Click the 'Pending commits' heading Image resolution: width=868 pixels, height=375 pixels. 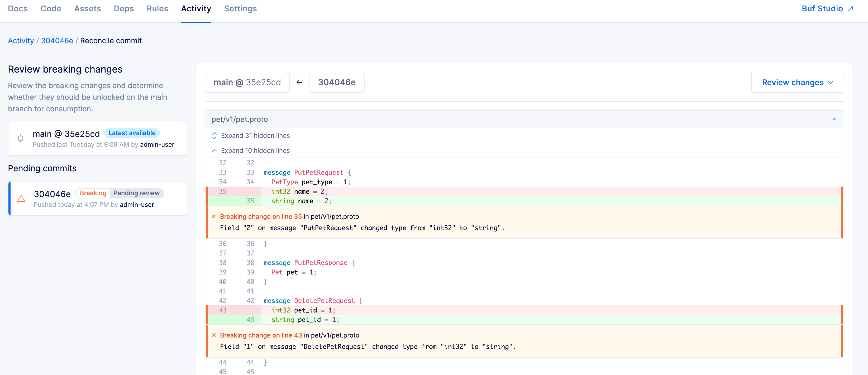click(x=42, y=168)
